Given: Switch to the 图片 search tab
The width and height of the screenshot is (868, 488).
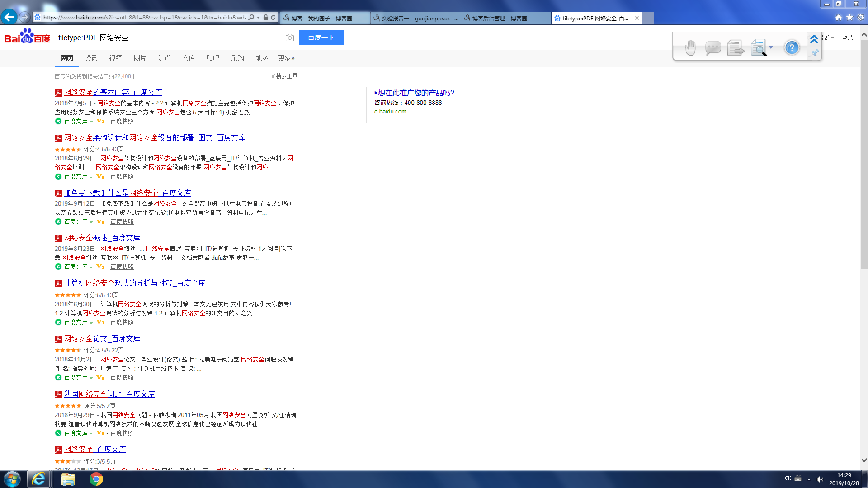Looking at the screenshot, I should tap(140, 58).
